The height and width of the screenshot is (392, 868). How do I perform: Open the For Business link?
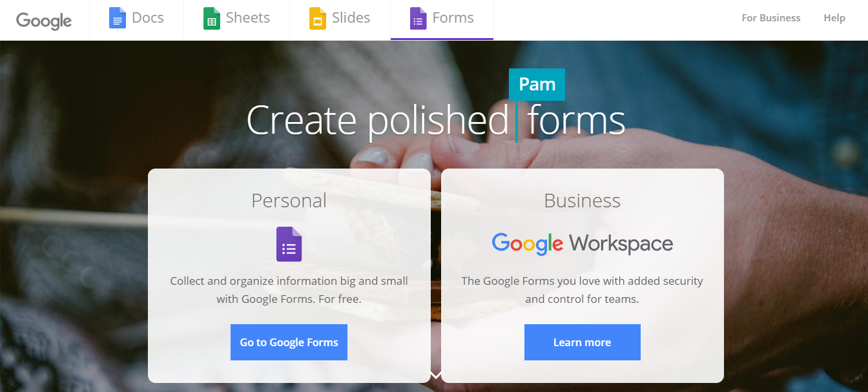coord(771,18)
